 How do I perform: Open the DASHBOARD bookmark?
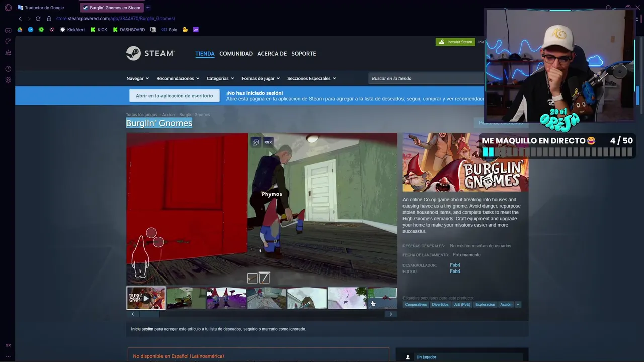click(129, 30)
